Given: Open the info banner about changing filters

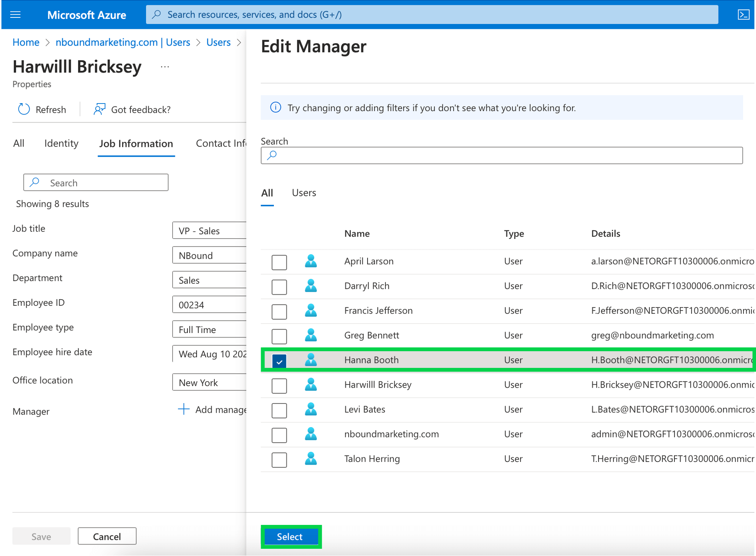Looking at the screenshot, I should coord(275,108).
